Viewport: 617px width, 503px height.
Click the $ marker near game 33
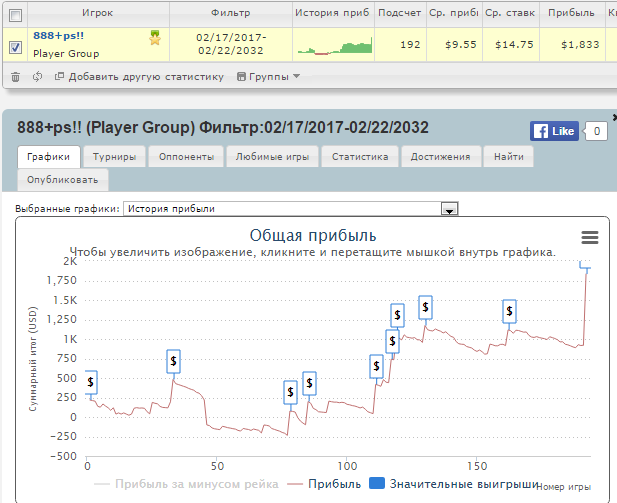point(174,361)
